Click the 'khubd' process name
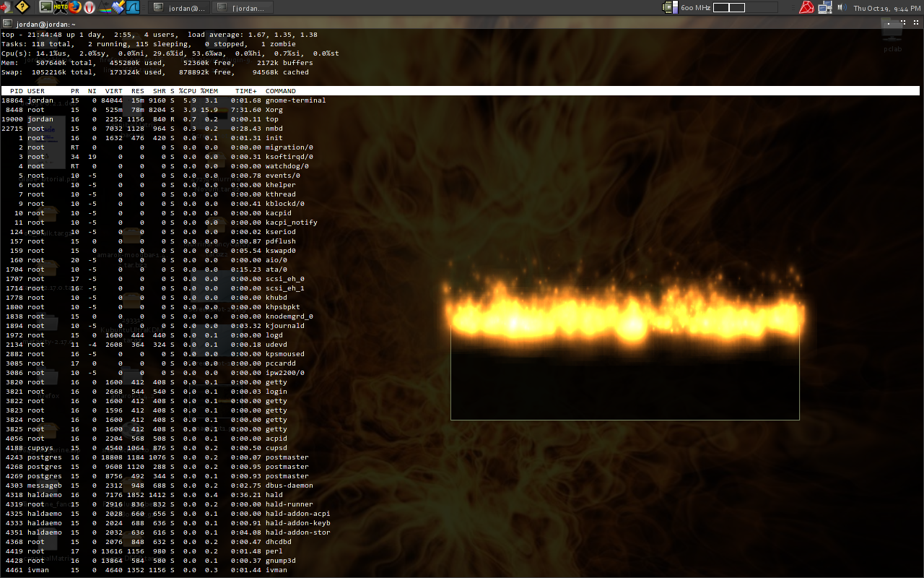 tap(276, 298)
